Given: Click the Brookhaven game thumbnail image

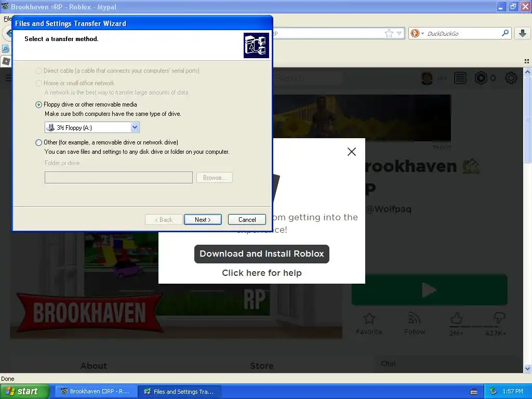Looking at the screenshot, I should (x=177, y=285).
